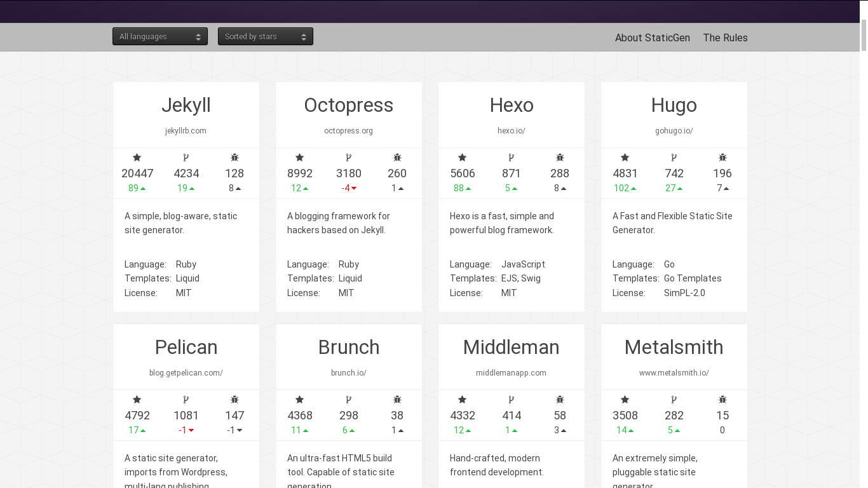Click the star icon on Brunch card
Screen dimensions: 868x488
click(x=300, y=400)
